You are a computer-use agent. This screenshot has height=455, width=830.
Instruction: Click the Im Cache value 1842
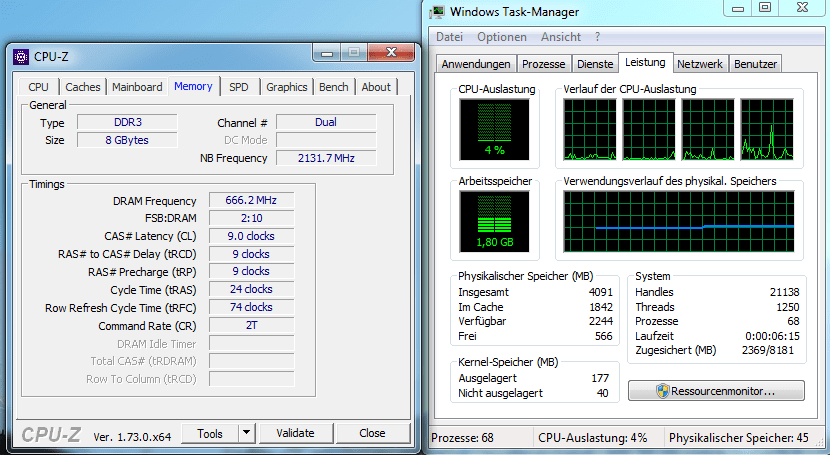click(x=601, y=307)
